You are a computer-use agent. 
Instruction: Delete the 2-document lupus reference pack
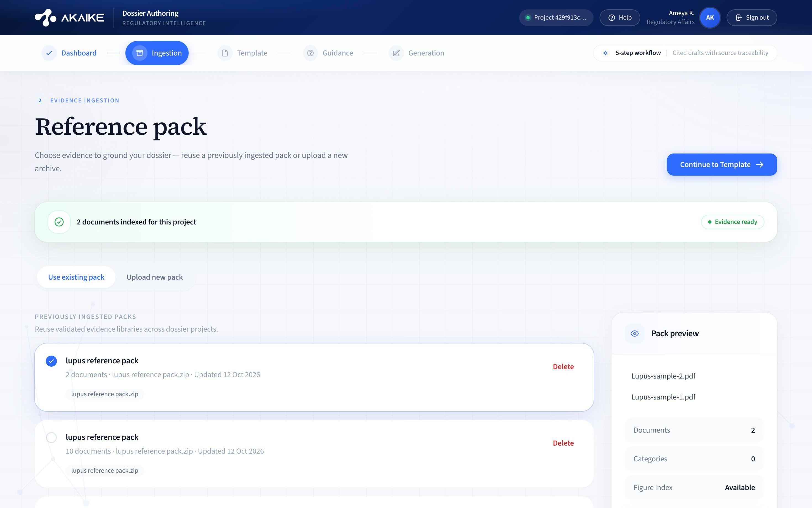563,367
